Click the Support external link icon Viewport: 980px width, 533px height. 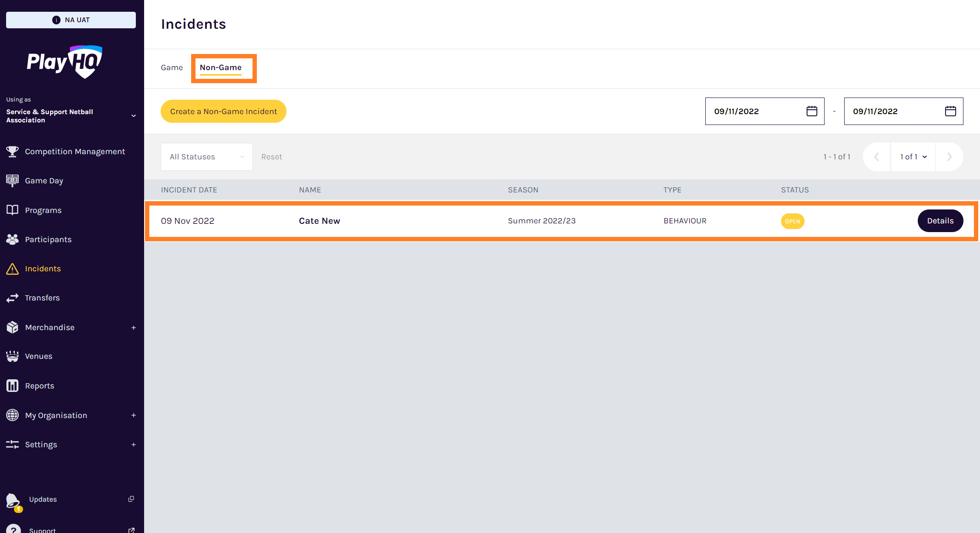point(131,530)
